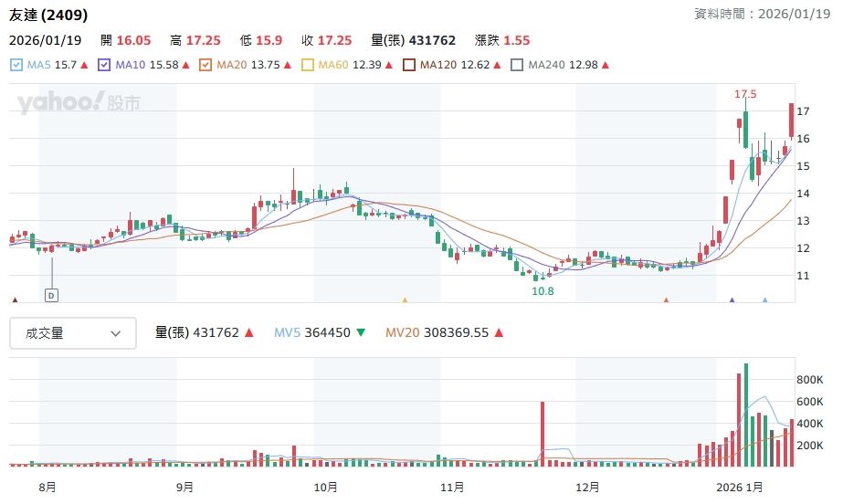843x504 pixels.
Task: Turn on the MA240 checkbox
Action: click(x=517, y=65)
